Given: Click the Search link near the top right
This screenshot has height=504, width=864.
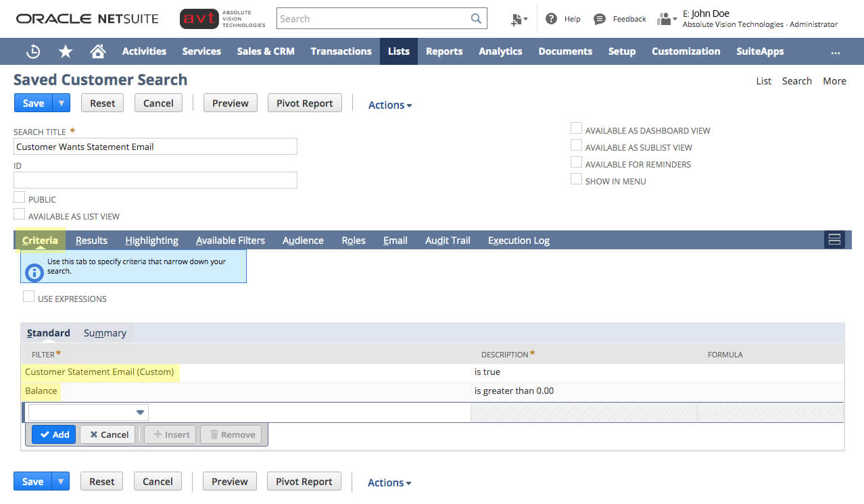Looking at the screenshot, I should click(x=796, y=80).
